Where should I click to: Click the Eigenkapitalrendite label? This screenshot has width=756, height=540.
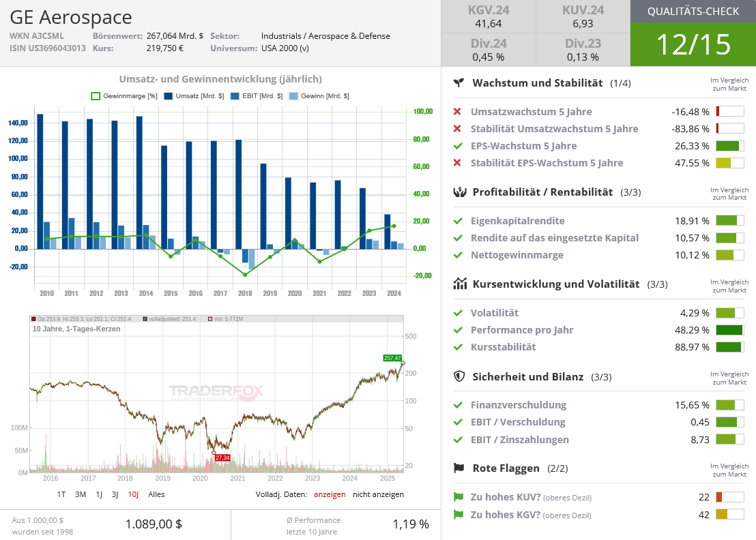(518, 221)
